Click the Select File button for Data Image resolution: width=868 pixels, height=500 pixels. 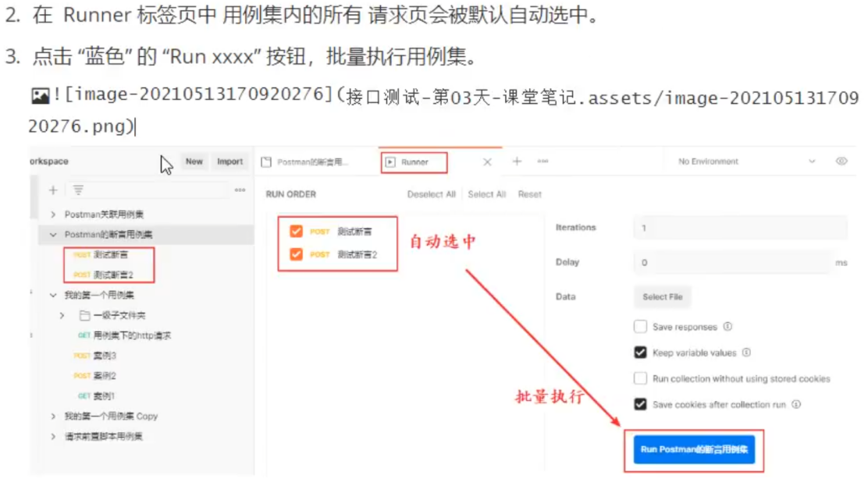tap(662, 296)
